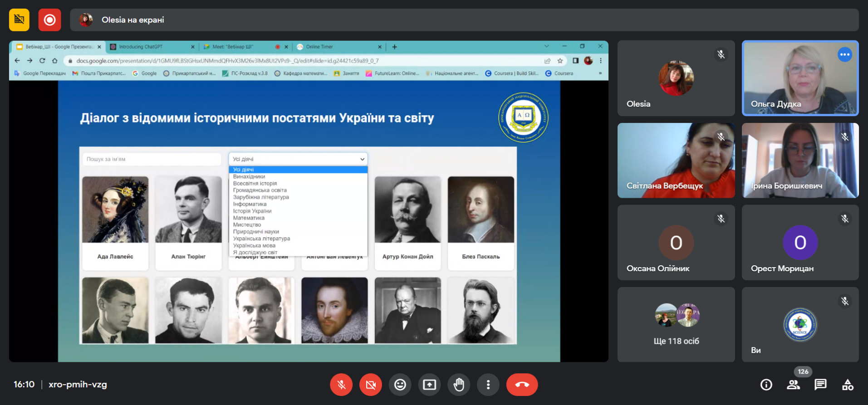Click the present screen icon
868x405 pixels.
(x=429, y=385)
